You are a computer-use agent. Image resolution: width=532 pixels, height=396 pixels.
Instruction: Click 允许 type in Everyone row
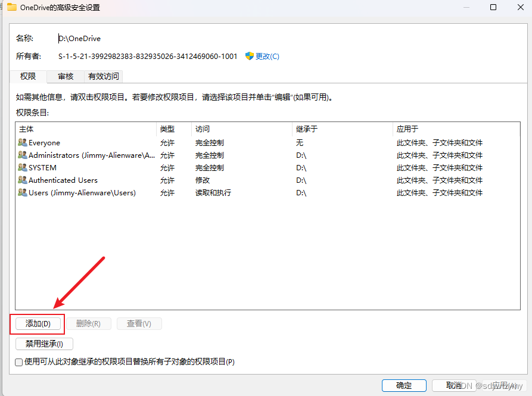(167, 143)
